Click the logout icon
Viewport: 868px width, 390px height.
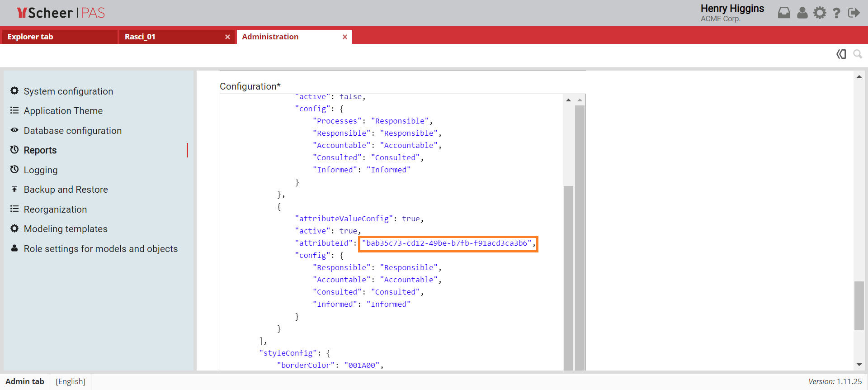click(854, 13)
